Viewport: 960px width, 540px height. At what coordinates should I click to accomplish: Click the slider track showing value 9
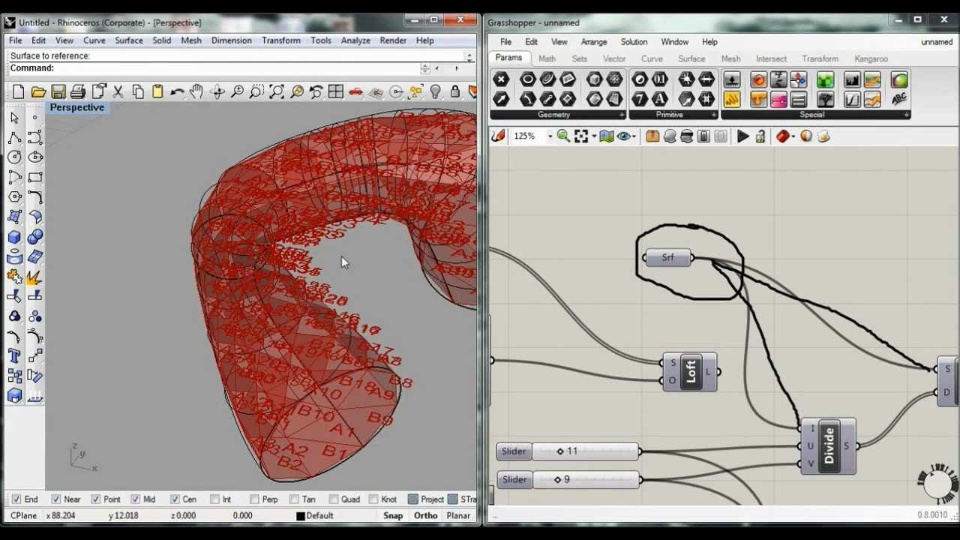585,479
